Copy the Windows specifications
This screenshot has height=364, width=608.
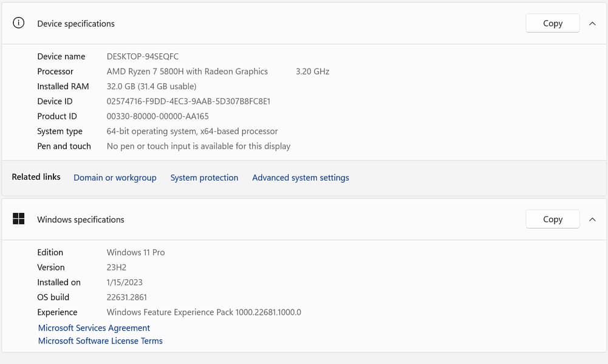coord(552,219)
